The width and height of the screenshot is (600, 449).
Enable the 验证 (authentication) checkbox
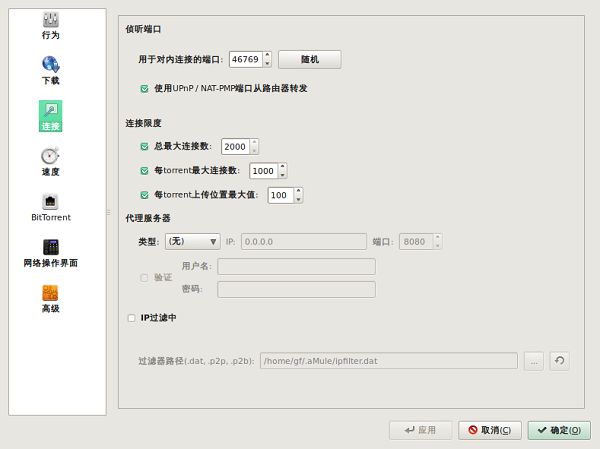point(144,278)
